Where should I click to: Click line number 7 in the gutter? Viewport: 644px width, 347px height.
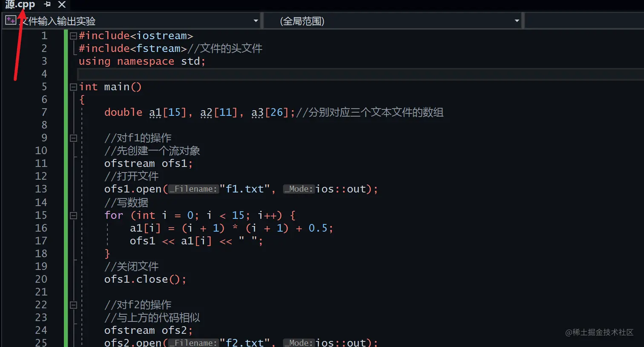[x=44, y=112]
